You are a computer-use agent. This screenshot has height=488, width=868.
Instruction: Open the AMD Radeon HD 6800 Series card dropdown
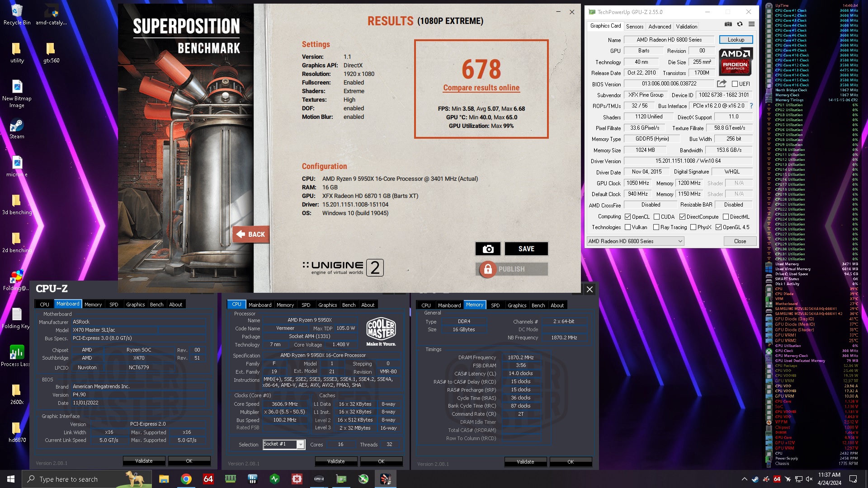pyautogui.click(x=635, y=241)
